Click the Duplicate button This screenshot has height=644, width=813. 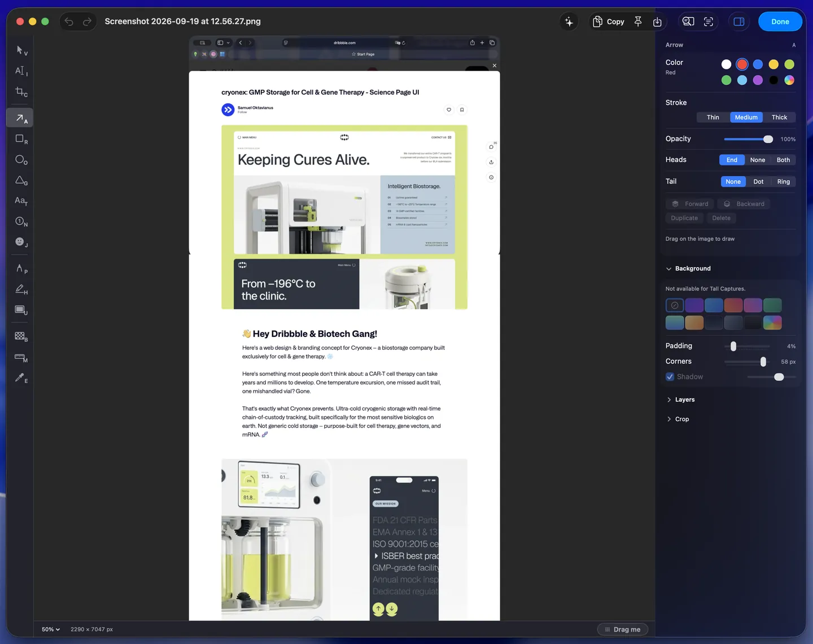684,218
